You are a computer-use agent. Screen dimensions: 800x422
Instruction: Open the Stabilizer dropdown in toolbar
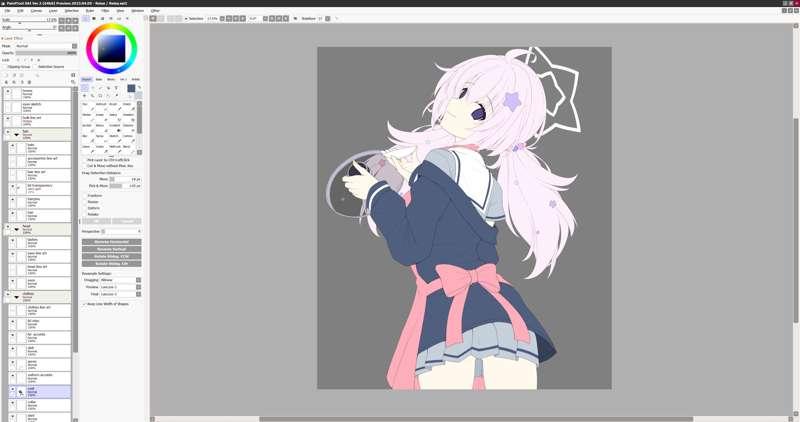point(328,18)
